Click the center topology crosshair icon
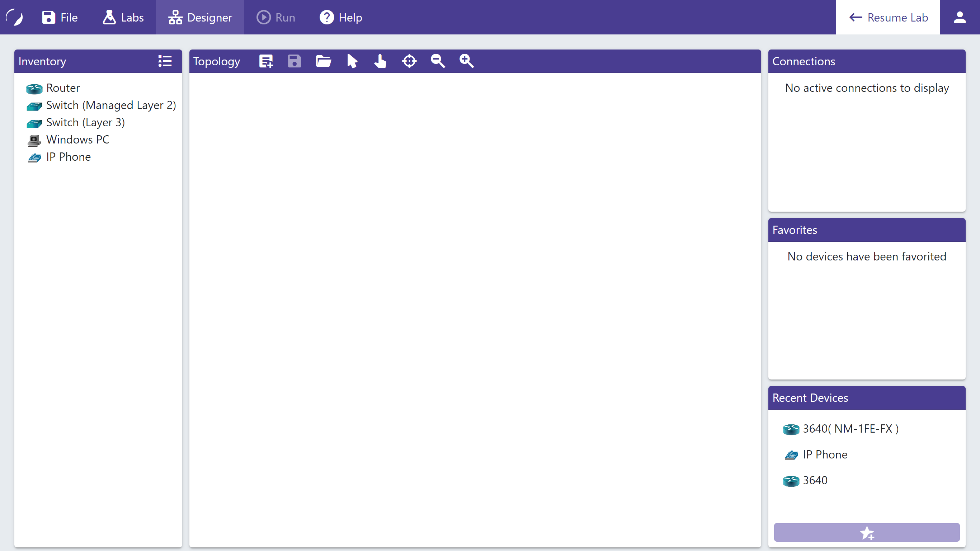Screen dimensions: 980x551 [x=409, y=61]
